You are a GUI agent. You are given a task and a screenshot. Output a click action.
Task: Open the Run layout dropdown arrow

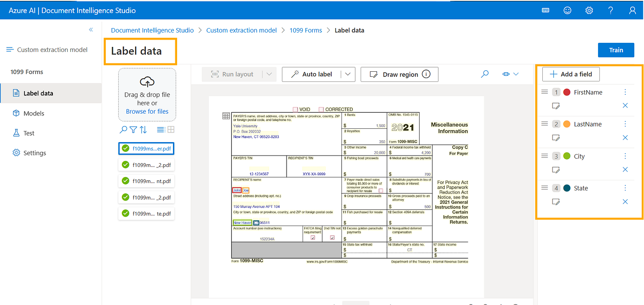click(270, 74)
